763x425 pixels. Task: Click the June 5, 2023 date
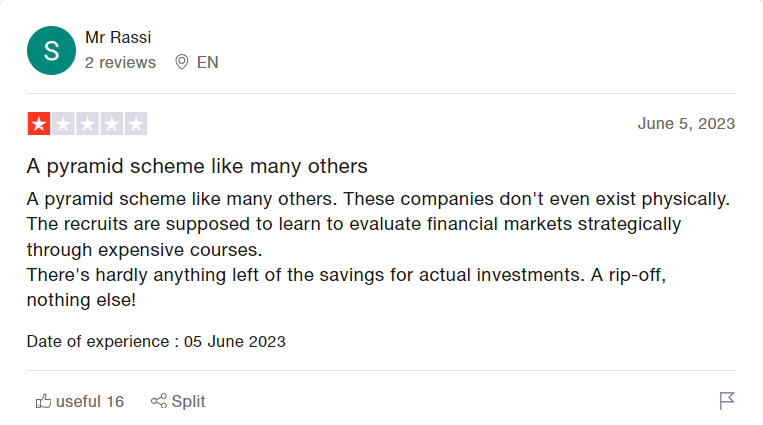(686, 124)
